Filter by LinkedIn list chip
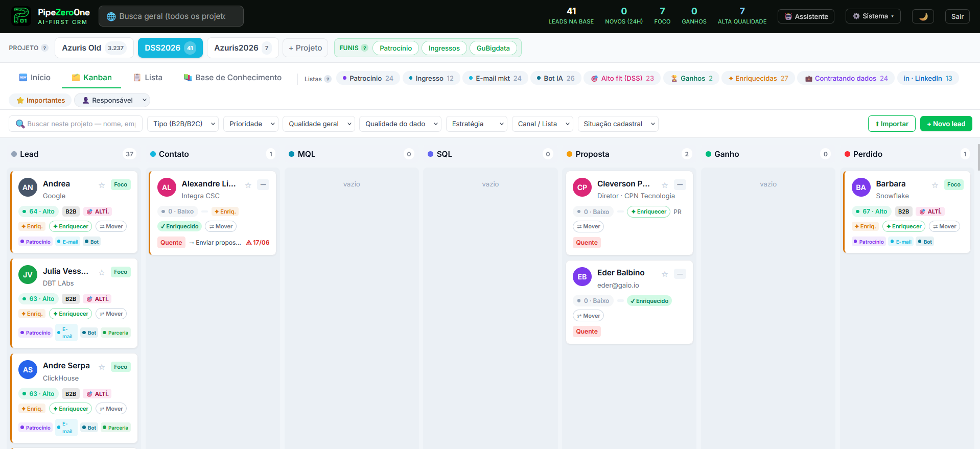Viewport: 980px width, 449px height. pos(928,78)
